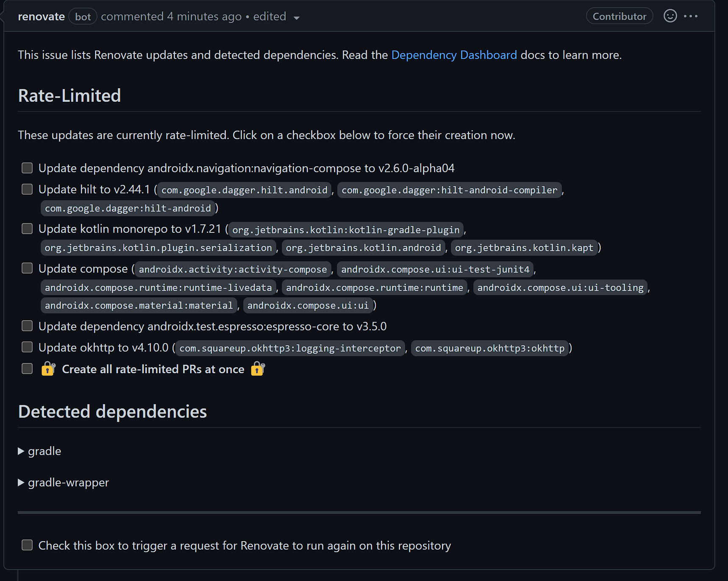Click androidx.compose.ui:ui code label
This screenshot has width=728, height=581.
point(308,305)
